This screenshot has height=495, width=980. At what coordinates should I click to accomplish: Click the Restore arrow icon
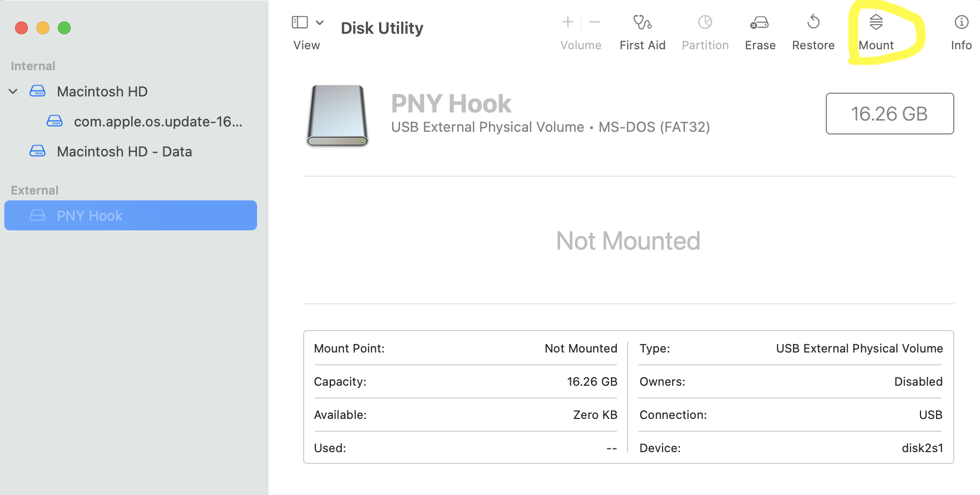813,22
